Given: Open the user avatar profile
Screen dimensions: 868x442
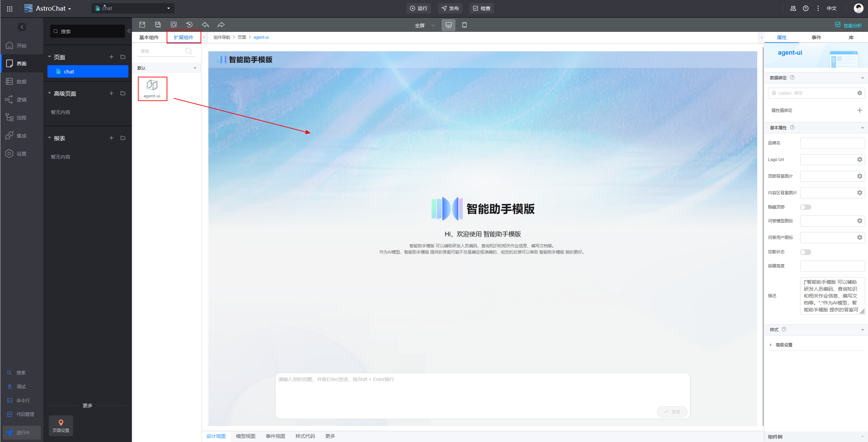Looking at the screenshot, I should 858,8.
